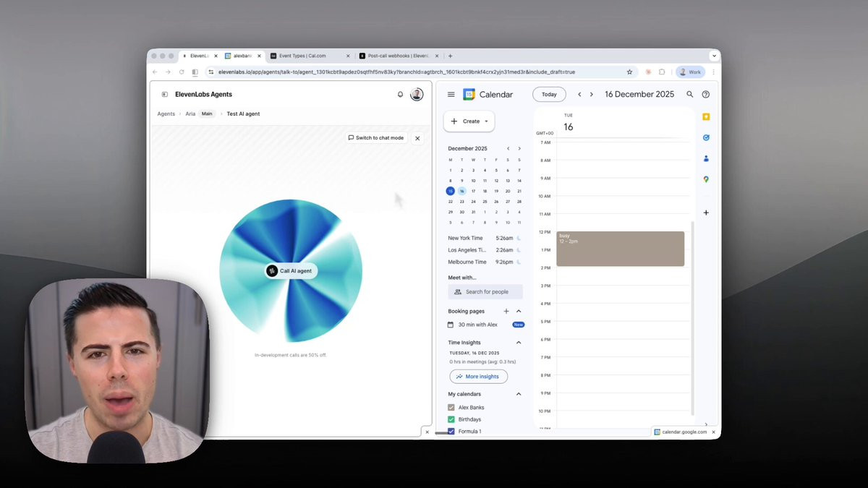Click the address bar URL
The image size is (868, 488).
pos(396,72)
